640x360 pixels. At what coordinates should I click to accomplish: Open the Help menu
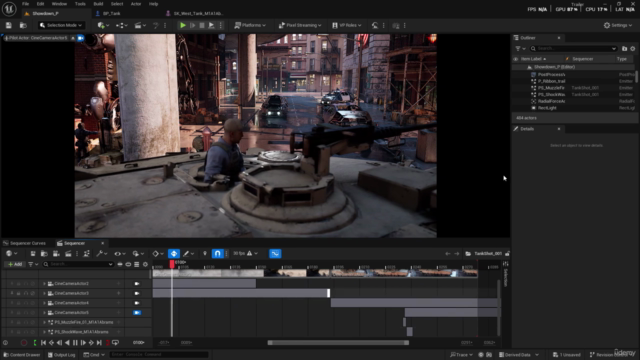pos(153,4)
